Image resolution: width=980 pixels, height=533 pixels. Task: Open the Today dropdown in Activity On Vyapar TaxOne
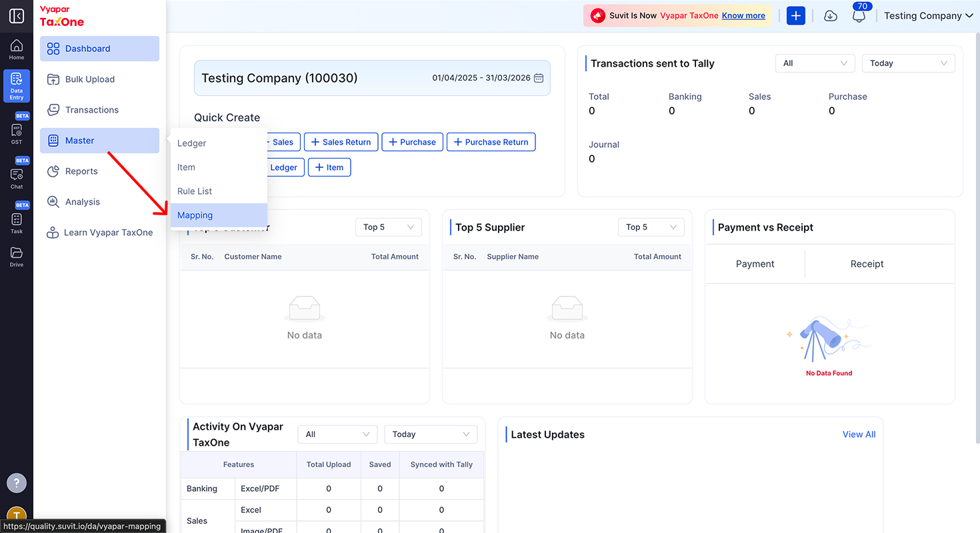431,434
